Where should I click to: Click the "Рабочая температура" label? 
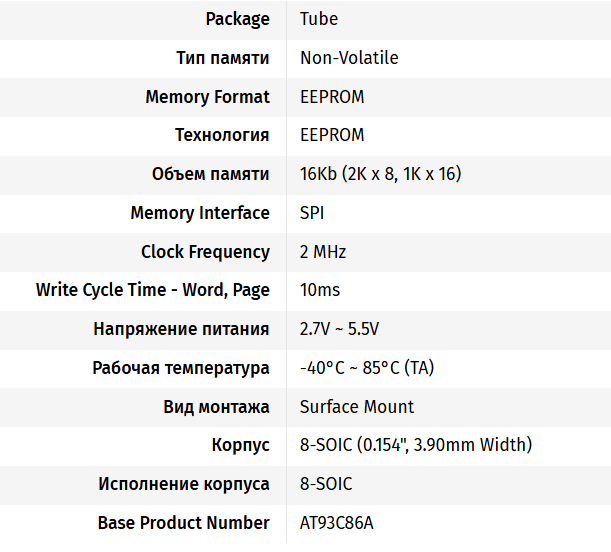point(181,368)
